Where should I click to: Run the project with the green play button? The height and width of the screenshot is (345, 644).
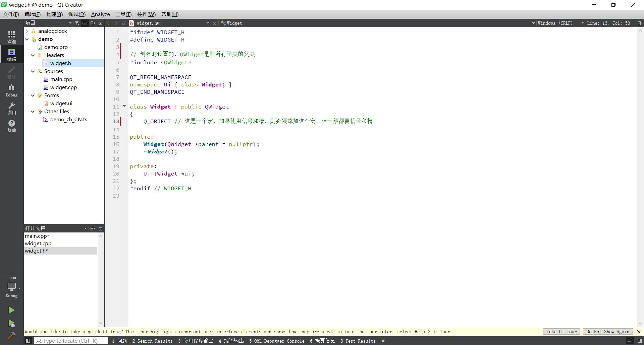point(11,310)
